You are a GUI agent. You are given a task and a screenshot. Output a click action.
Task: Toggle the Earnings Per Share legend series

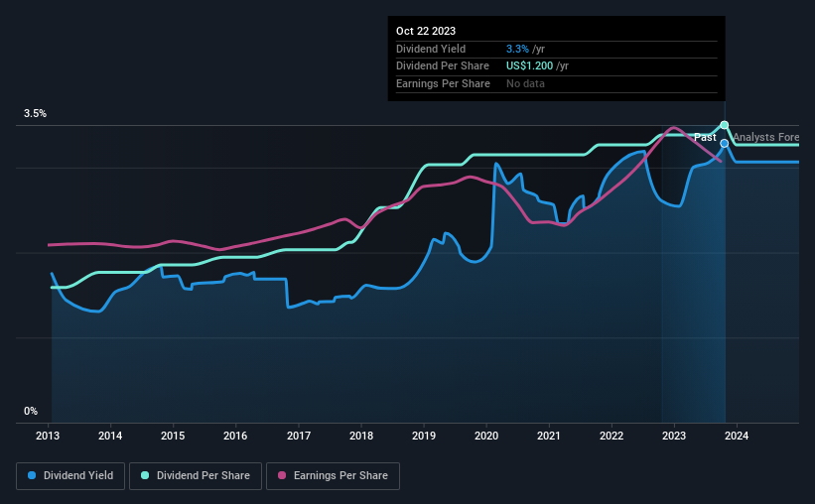(333, 476)
